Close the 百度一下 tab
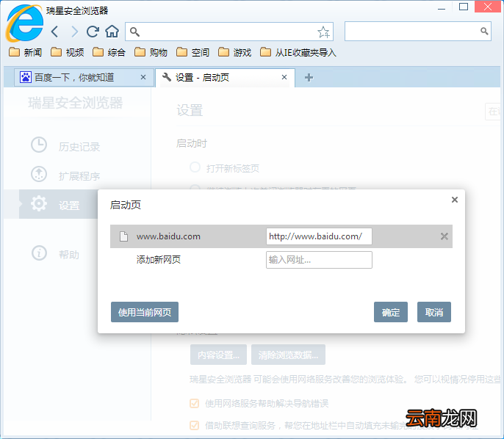504x439 pixels. tap(143, 77)
